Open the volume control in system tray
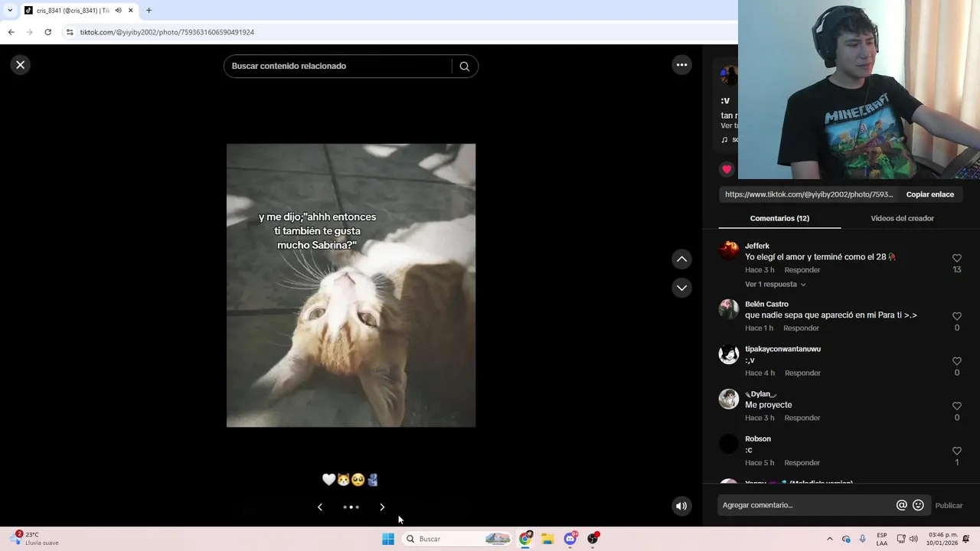The image size is (980, 551). click(913, 539)
